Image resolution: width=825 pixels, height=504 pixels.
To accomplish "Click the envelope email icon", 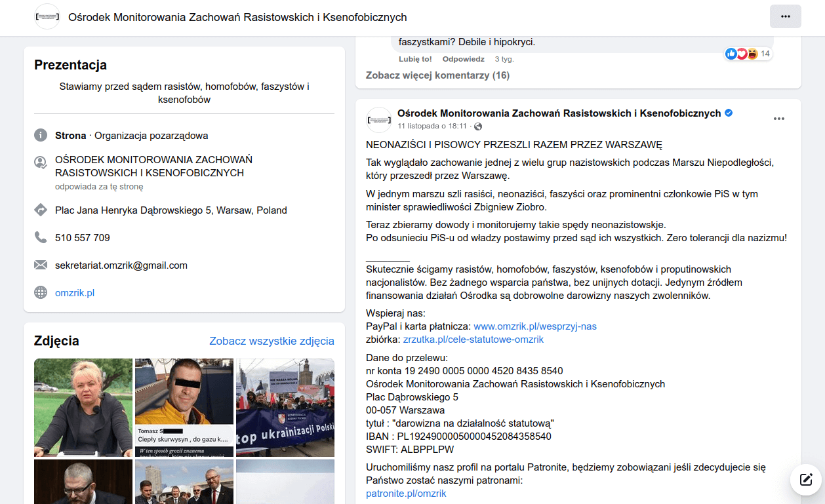I will [41, 265].
